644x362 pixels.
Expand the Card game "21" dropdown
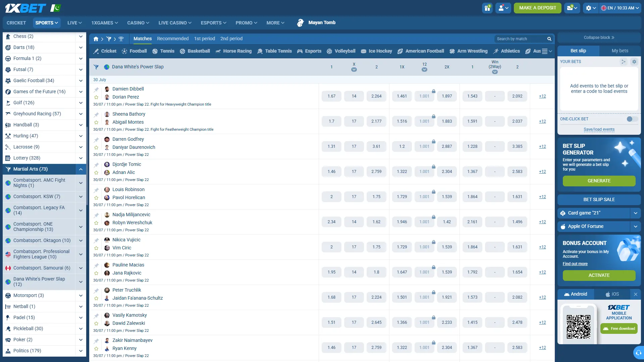click(635, 213)
